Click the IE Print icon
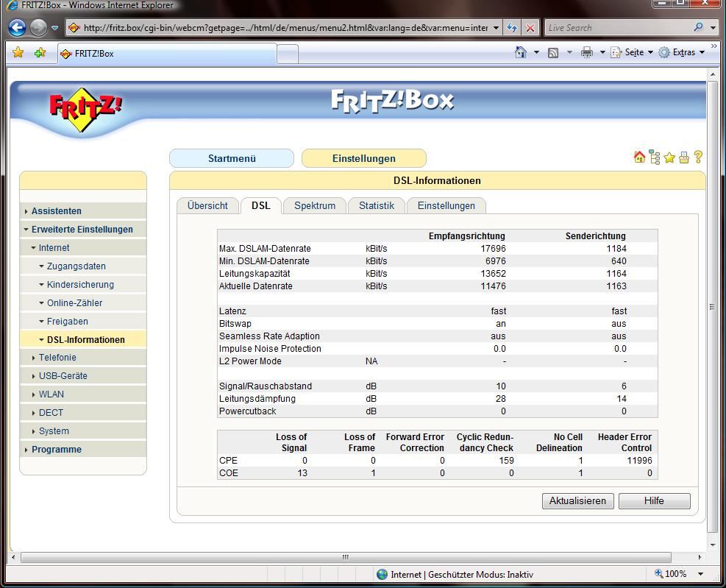726x588 pixels. [x=587, y=52]
